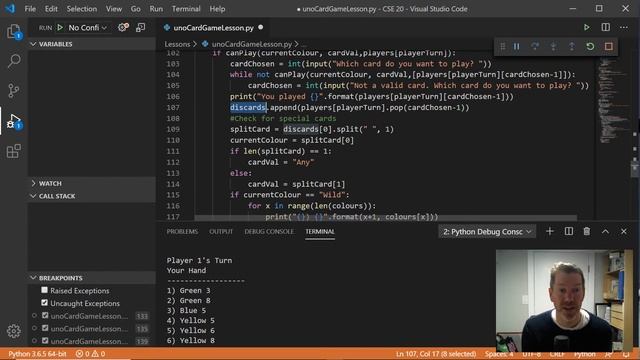Maximize the panel with the up chevron
This screenshot has width=640, height=360.
coord(605,231)
